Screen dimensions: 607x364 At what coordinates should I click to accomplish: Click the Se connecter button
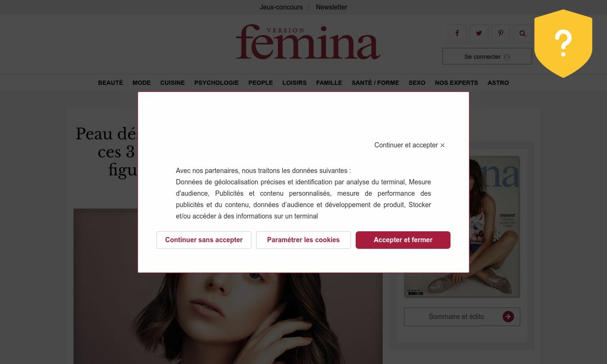coord(487,56)
